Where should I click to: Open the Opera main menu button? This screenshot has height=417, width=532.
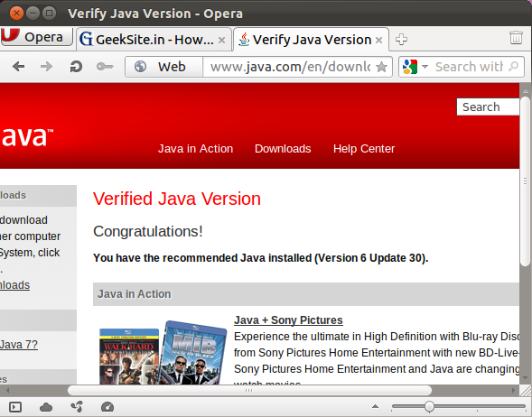[37, 37]
